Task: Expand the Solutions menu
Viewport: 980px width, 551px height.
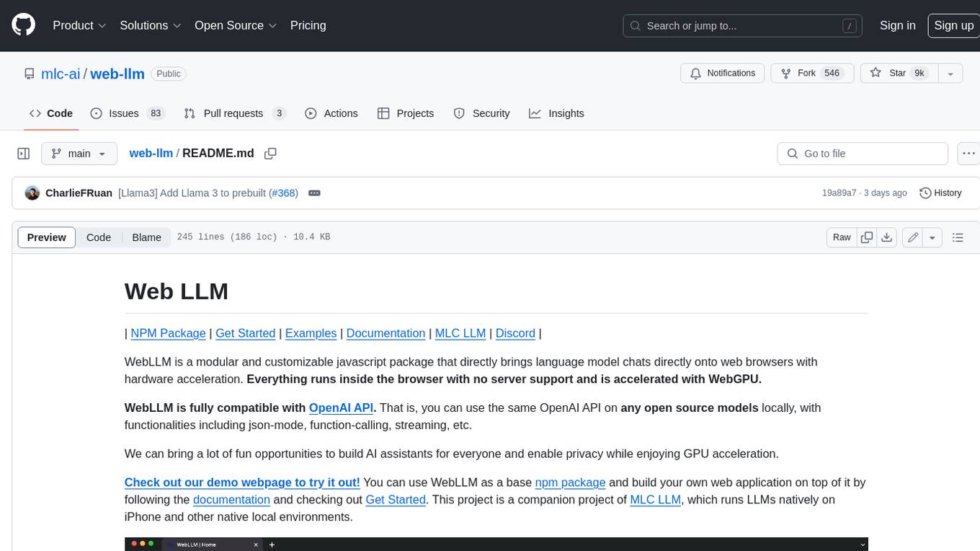Action: click(x=151, y=25)
